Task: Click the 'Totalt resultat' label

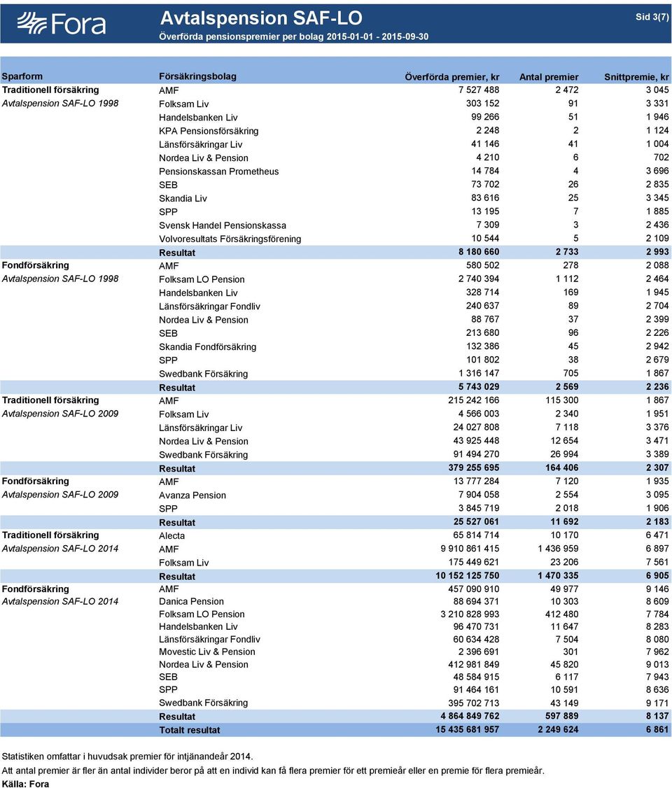Action: tap(190, 730)
